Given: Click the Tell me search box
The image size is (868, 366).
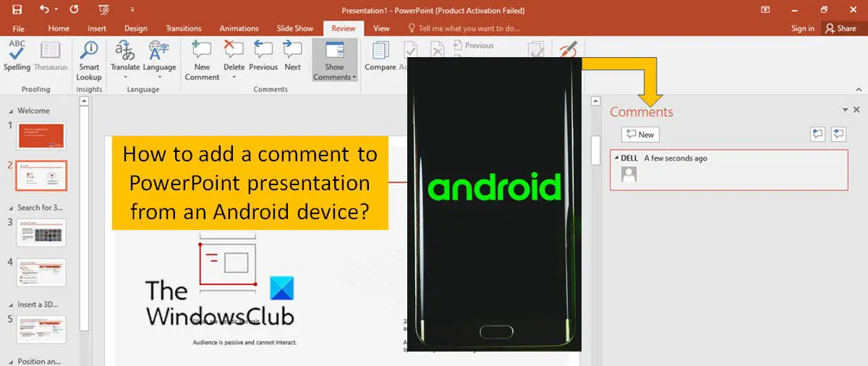Looking at the screenshot, I should 464,28.
